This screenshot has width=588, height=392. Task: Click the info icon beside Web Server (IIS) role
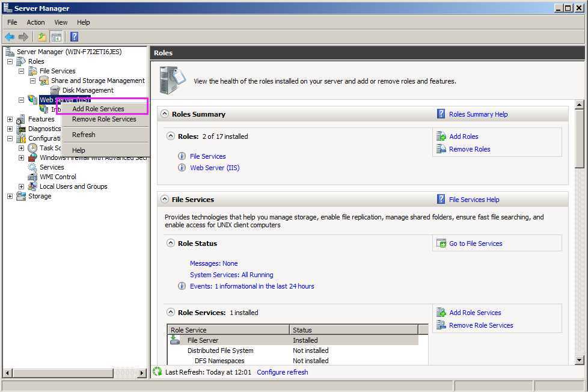182,167
